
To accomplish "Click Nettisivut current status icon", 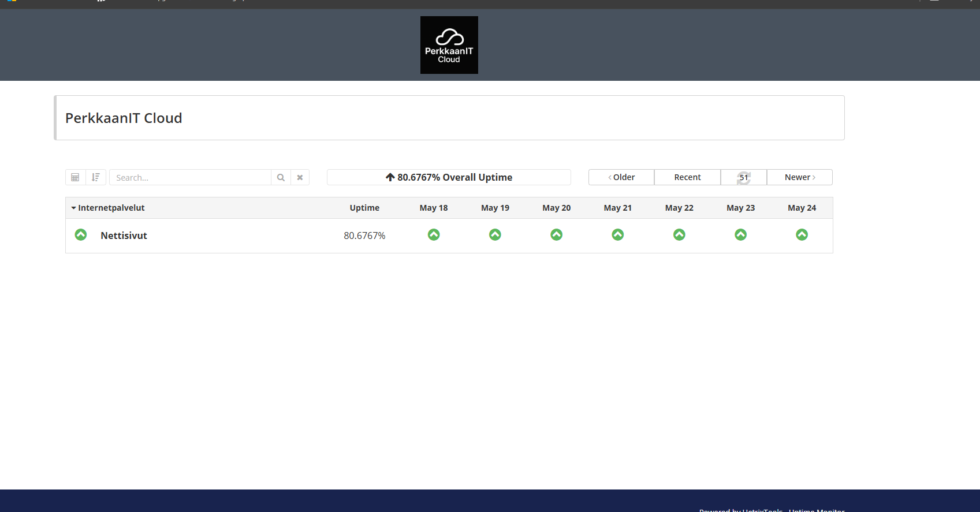I will coord(81,234).
